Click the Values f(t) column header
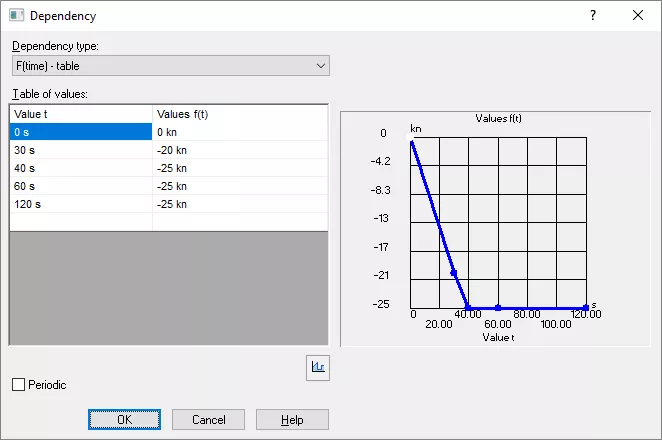Screen dimensions: 662x440 (240, 114)
